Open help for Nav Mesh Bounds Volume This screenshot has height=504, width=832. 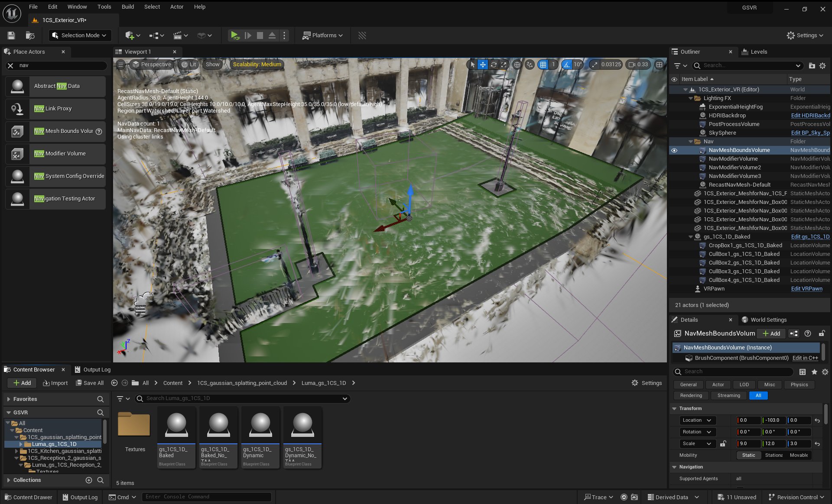coord(99,131)
